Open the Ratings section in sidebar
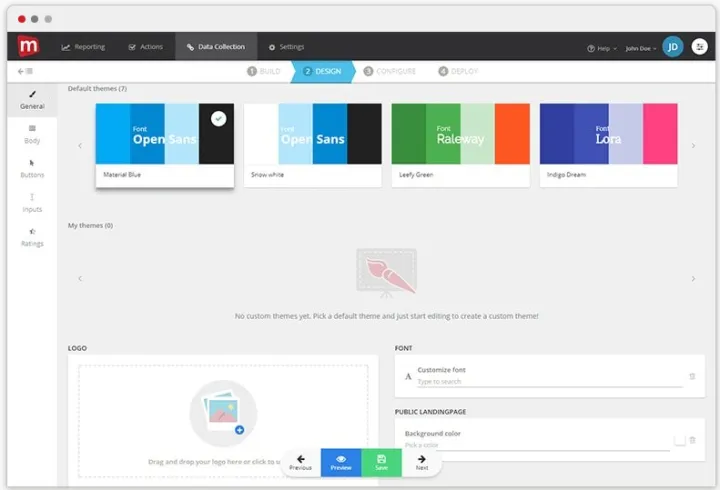Screen dimensions: 720x490 click(x=32, y=237)
